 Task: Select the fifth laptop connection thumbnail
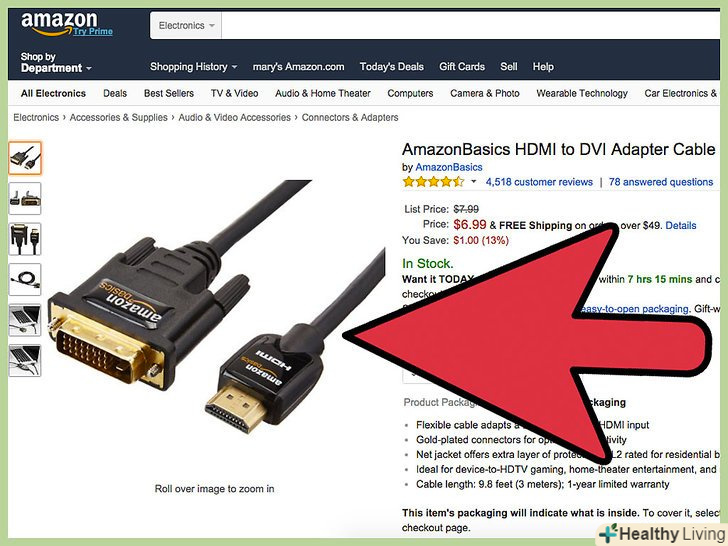pyautogui.click(x=25, y=320)
